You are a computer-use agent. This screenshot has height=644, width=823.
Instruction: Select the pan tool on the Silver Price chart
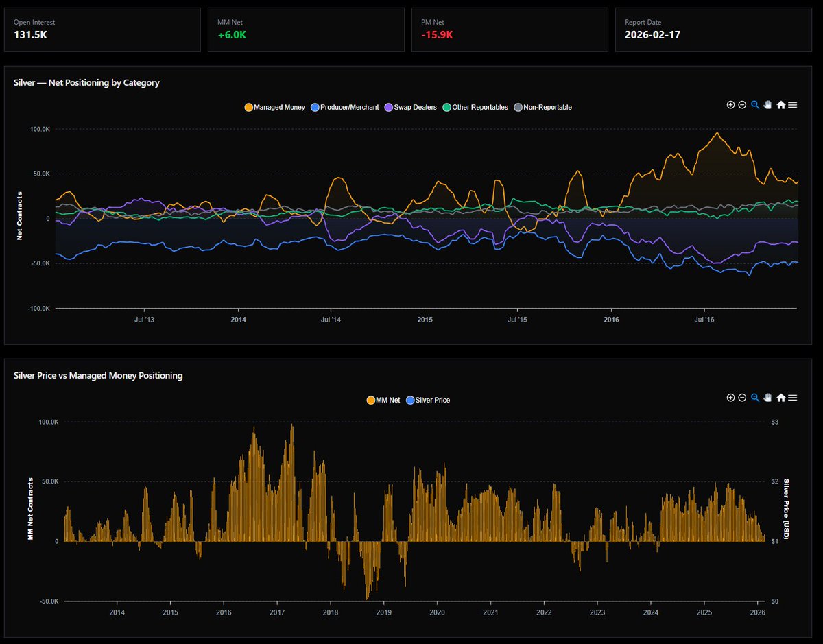click(x=767, y=397)
